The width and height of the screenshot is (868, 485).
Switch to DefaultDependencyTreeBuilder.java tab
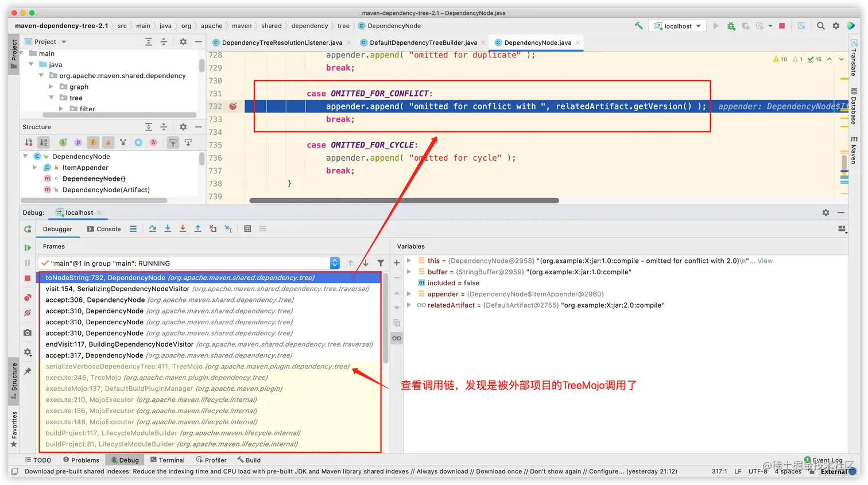[423, 42]
